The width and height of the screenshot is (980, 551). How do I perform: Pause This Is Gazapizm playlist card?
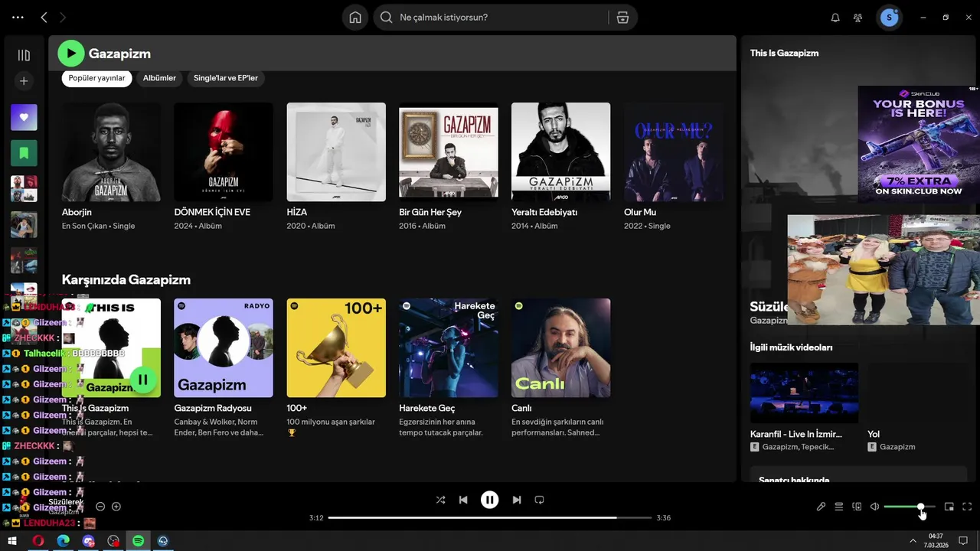[x=142, y=380]
